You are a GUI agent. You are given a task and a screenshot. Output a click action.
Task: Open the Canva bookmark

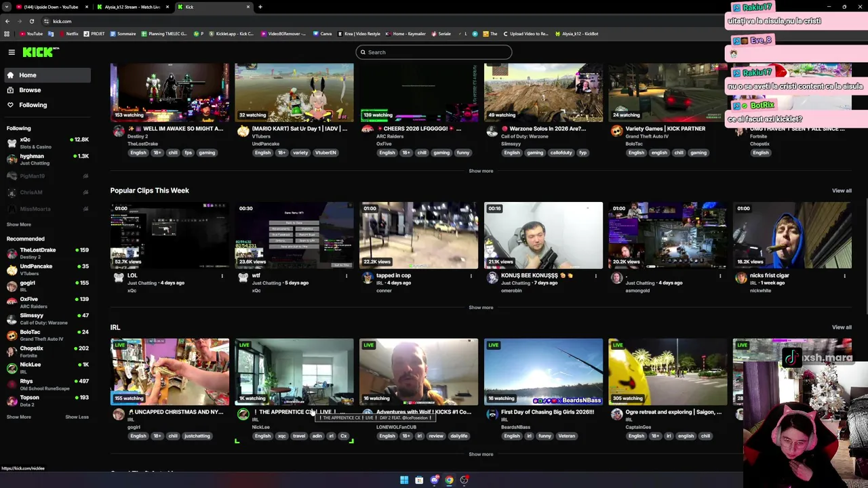point(323,34)
